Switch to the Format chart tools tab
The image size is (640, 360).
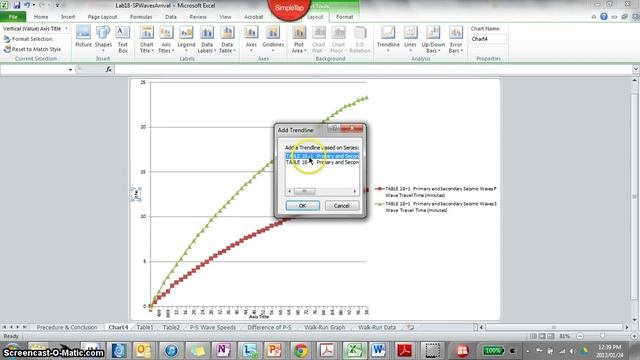point(344,17)
